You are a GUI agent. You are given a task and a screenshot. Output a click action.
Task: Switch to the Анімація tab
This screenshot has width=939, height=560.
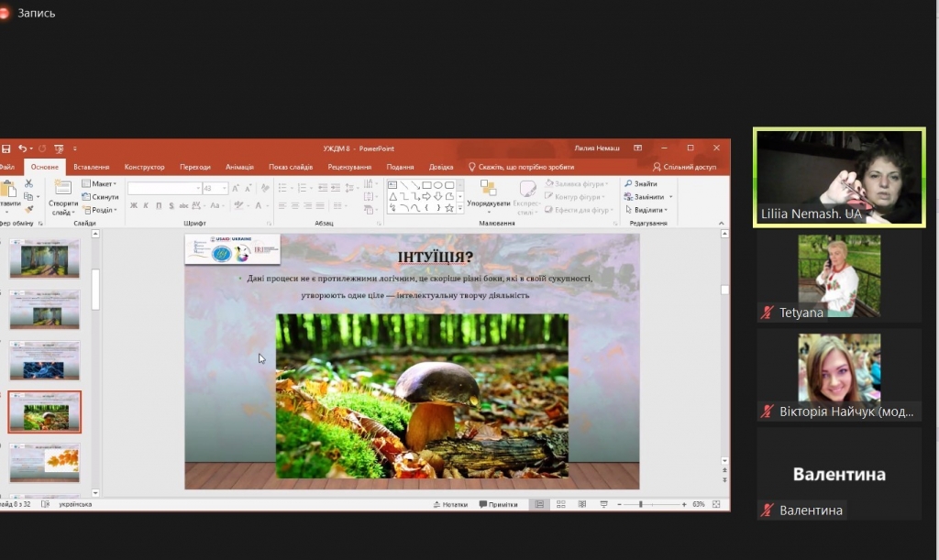(x=239, y=167)
